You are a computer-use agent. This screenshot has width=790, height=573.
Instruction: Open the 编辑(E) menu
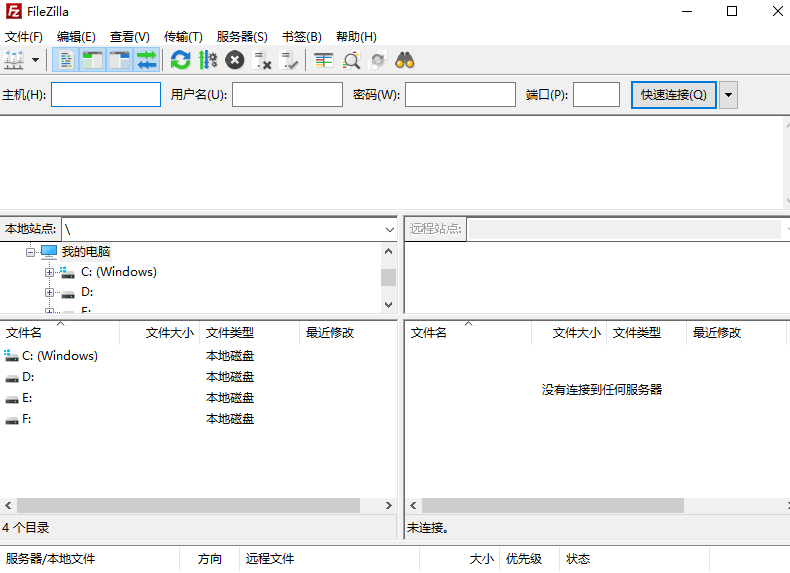pyautogui.click(x=76, y=37)
